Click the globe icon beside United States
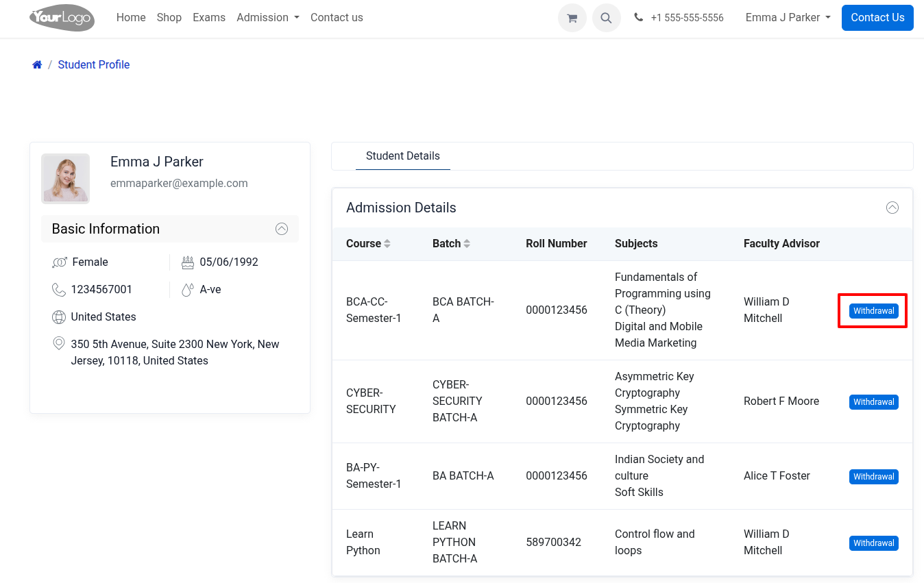 tap(59, 317)
